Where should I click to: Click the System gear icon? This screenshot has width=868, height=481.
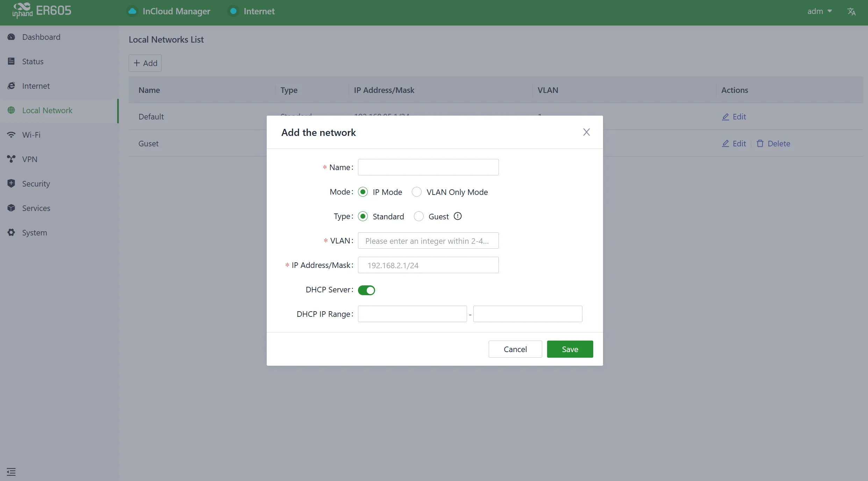click(11, 233)
